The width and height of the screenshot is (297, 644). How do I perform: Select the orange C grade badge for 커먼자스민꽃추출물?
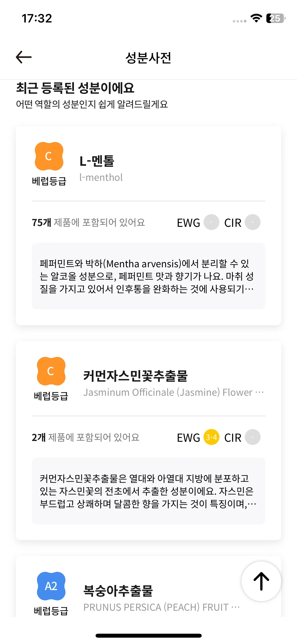pos(51,371)
